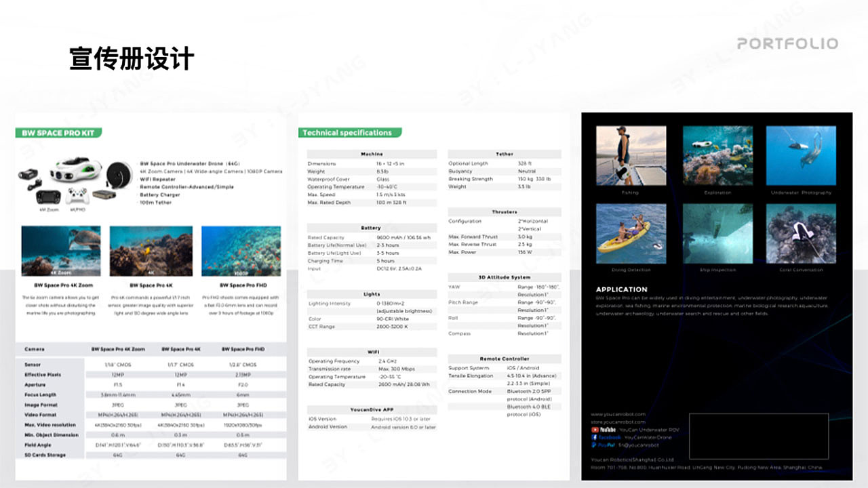Click the Rated Capacity 9600 mAh value
This screenshot has height=488, width=868.
tap(403, 238)
